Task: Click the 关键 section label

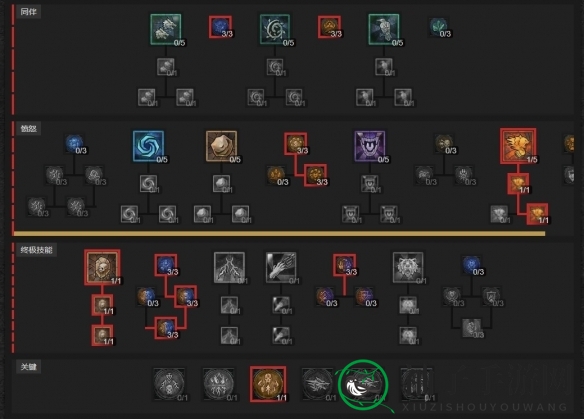Action: 28,367
